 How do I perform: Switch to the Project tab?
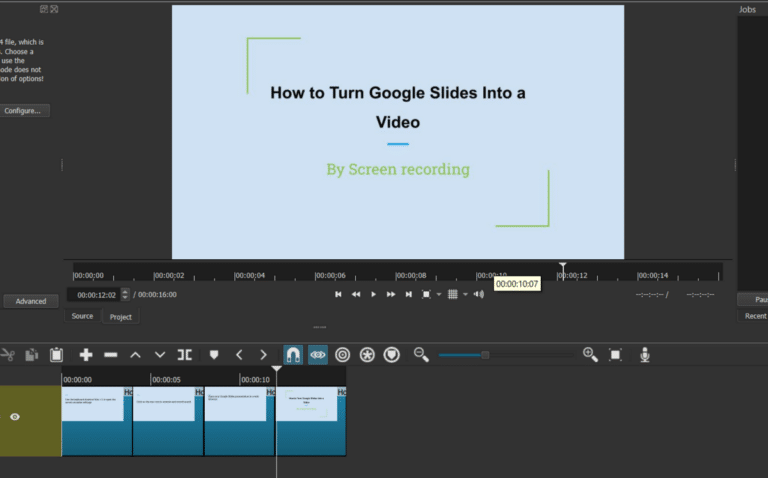(121, 316)
